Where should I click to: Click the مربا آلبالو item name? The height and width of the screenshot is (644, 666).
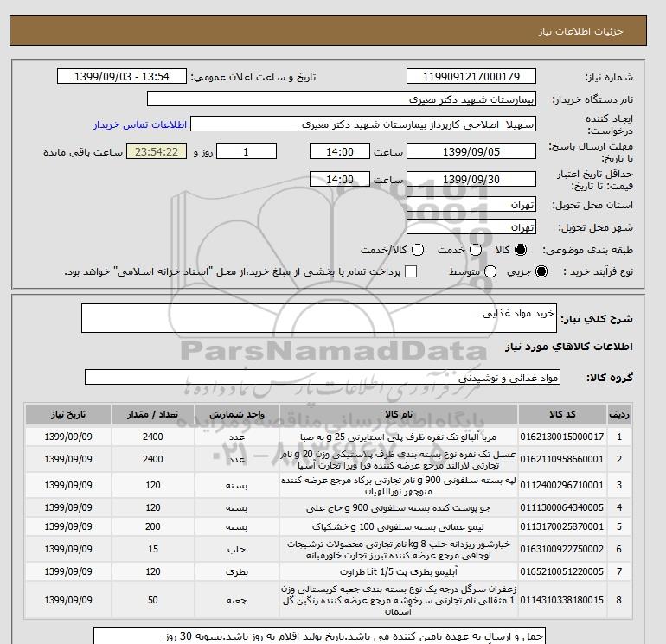pos(399,437)
